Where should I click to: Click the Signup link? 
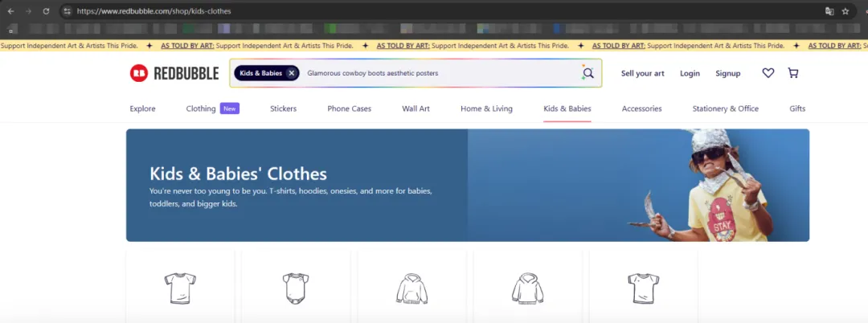[728, 73]
